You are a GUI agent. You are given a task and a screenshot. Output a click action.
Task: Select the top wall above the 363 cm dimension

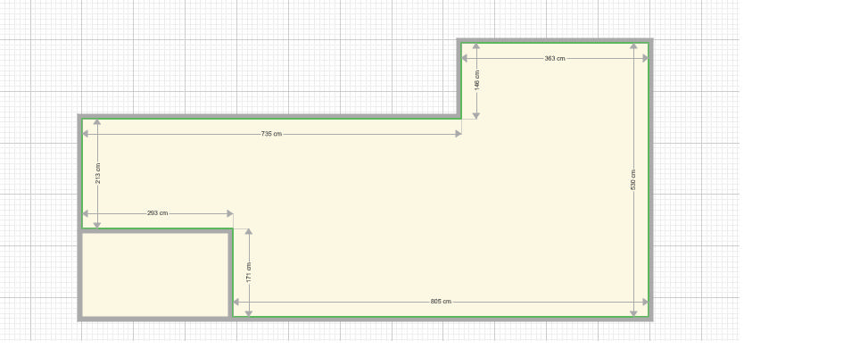553,40
